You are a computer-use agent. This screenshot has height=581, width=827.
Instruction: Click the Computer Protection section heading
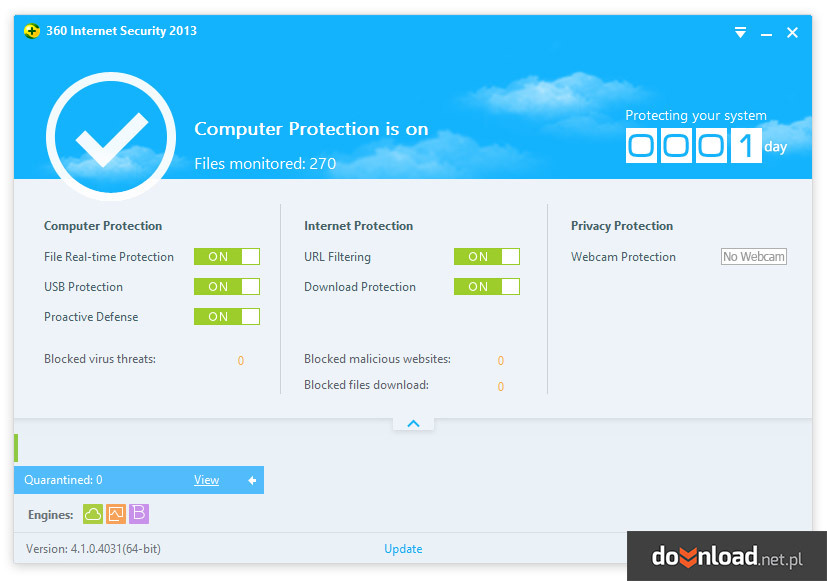(x=103, y=226)
